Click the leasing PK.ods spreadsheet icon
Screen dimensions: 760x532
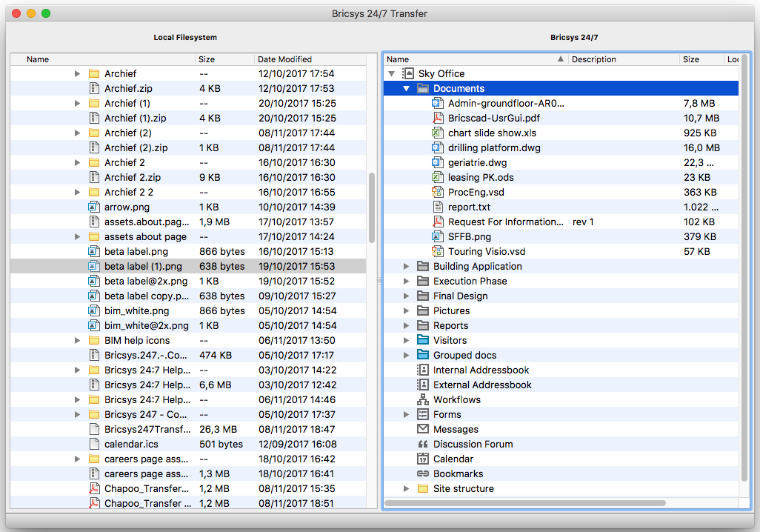pyautogui.click(x=438, y=178)
